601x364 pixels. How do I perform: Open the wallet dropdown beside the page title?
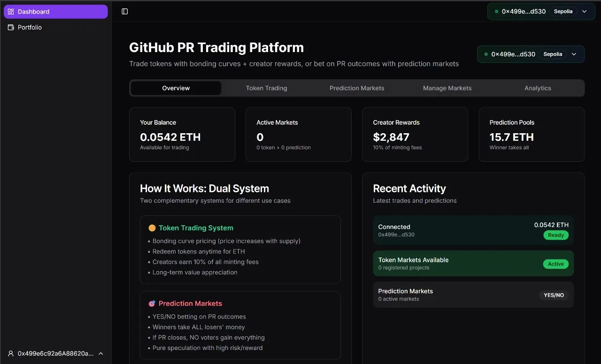click(x=574, y=54)
